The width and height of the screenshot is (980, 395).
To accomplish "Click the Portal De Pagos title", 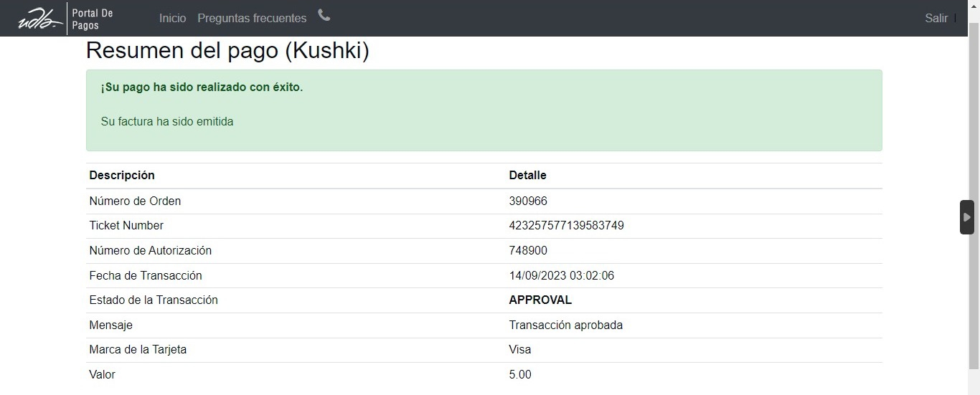I will click(93, 19).
